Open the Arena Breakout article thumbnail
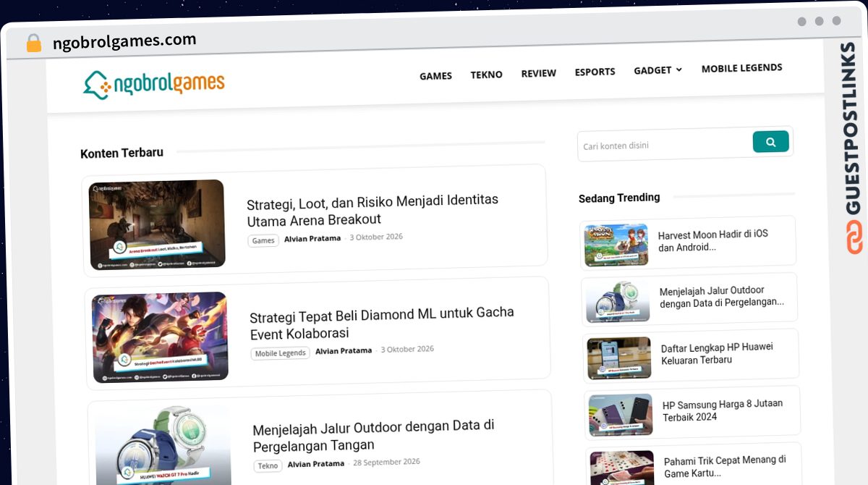The height and width of the screenshot is (485, 868). pos(157,224)
